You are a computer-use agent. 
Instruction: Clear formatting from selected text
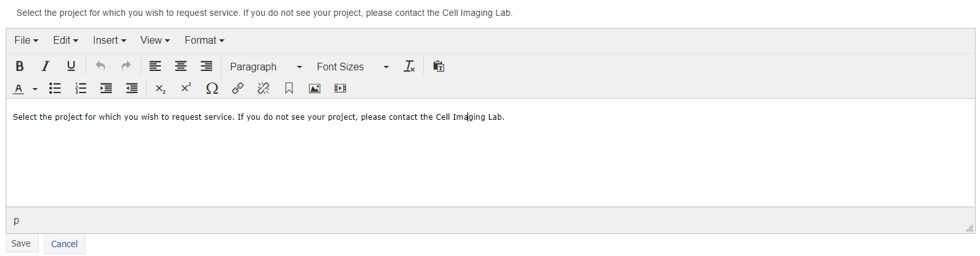tap(409, 67)
